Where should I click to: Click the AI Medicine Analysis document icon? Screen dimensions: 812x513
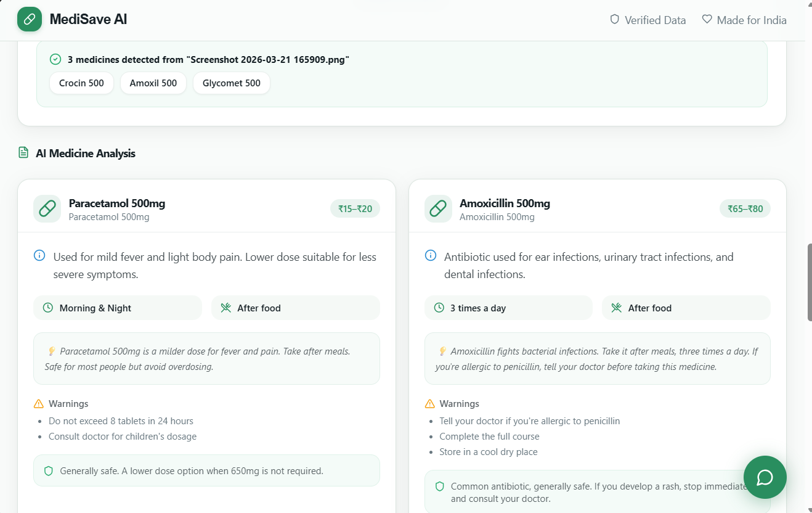point(23,152)
